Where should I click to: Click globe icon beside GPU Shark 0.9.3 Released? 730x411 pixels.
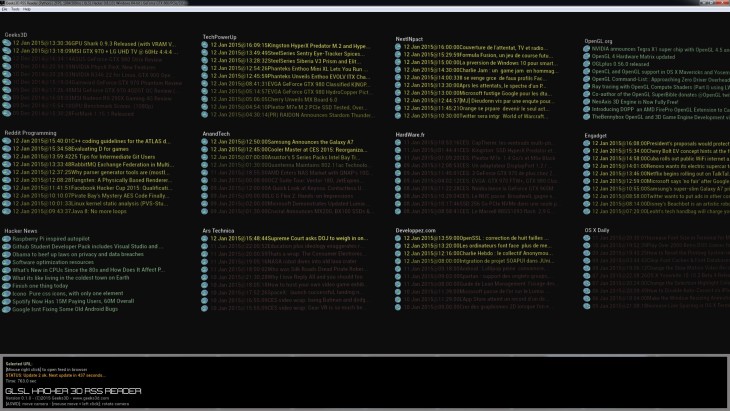[7, 43]
